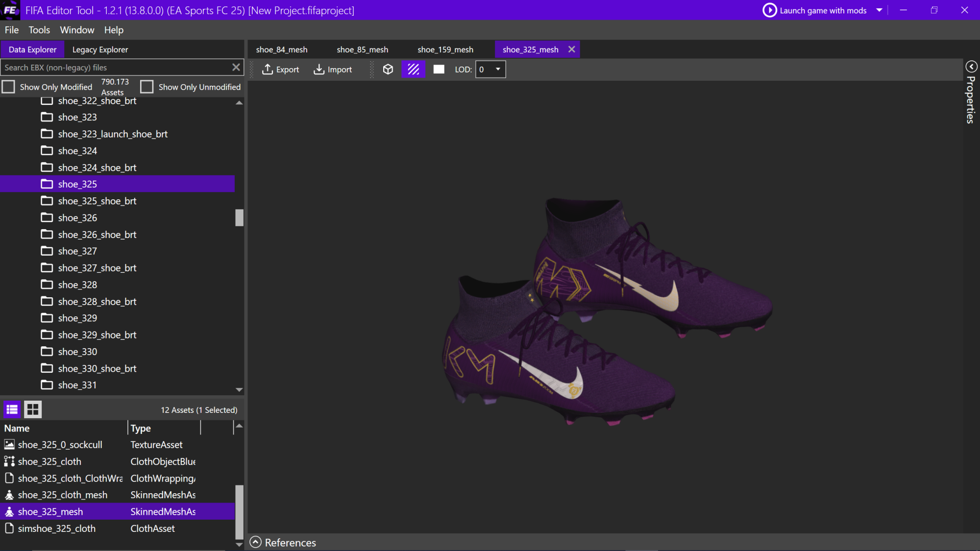Click the simshoe_325_cloth file icon

pyautogui.click(x=9, y=528)
